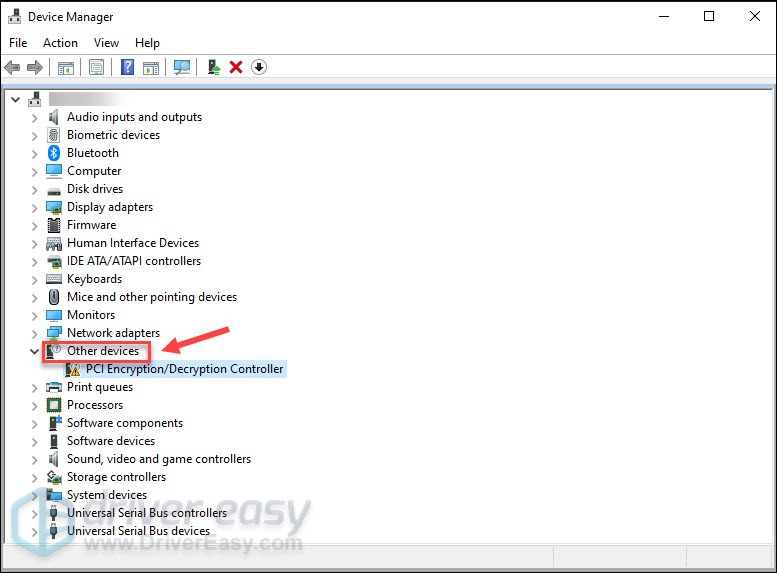This screenshot has height=573, width=777.
Task: Click the blue Help toolbar icon
Action: point(127,67)
